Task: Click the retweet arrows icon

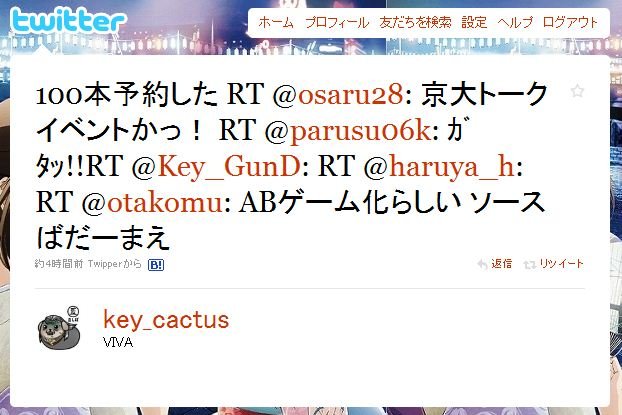Action: pos(530,264)
